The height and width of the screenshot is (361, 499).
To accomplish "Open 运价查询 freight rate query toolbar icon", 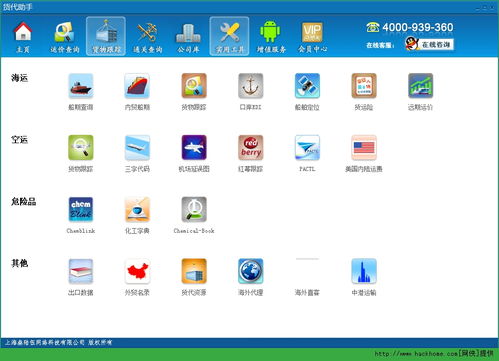I will click(x=65, y=37).
